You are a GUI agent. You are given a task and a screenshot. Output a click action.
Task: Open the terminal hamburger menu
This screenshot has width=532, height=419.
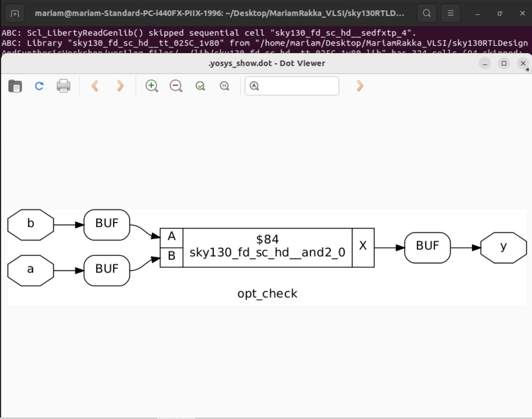[450, 13]
